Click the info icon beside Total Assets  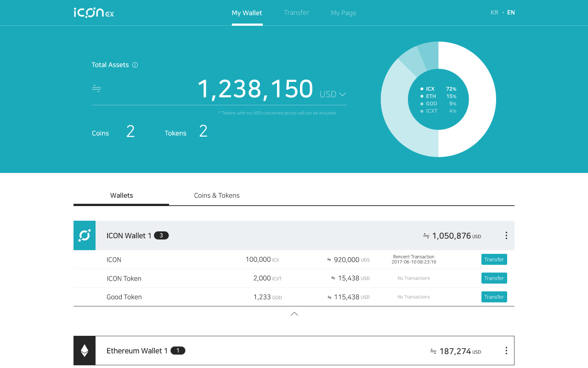coord(135,65)
